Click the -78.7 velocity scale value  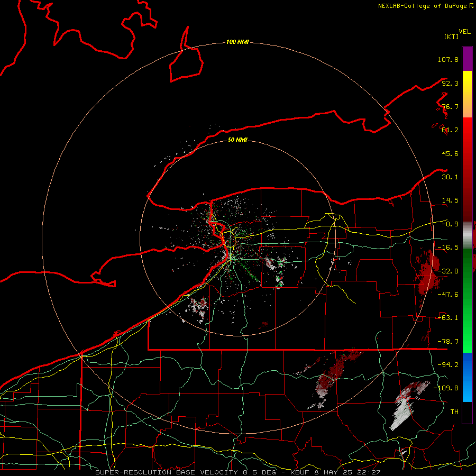tap(448, 342)
